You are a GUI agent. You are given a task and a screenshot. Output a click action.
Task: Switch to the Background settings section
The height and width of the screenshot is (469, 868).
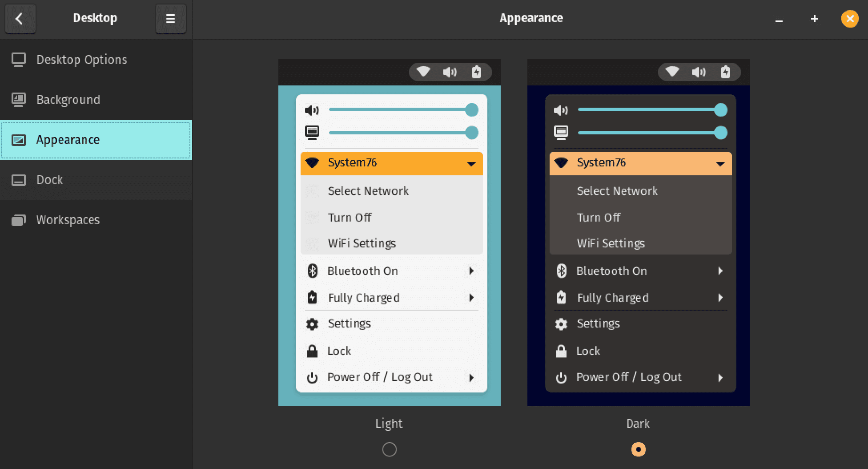(68, 100)
